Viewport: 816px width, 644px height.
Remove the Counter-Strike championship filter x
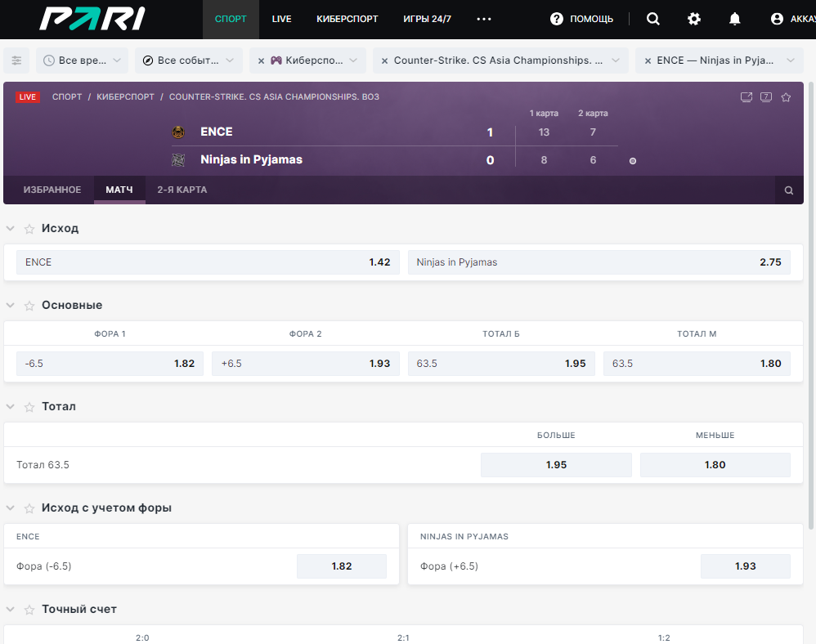(x=384, y=60)
